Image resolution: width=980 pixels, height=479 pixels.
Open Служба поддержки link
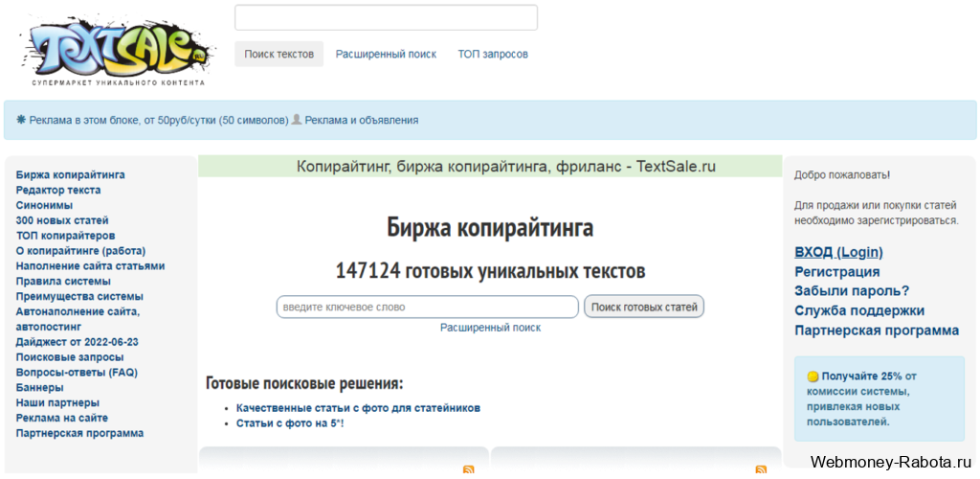click(859, 310)
